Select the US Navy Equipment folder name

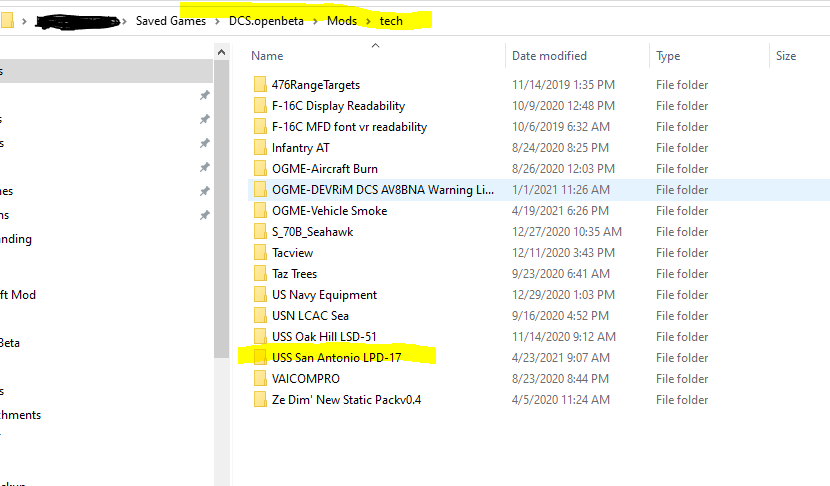click(x=324, y=295)
